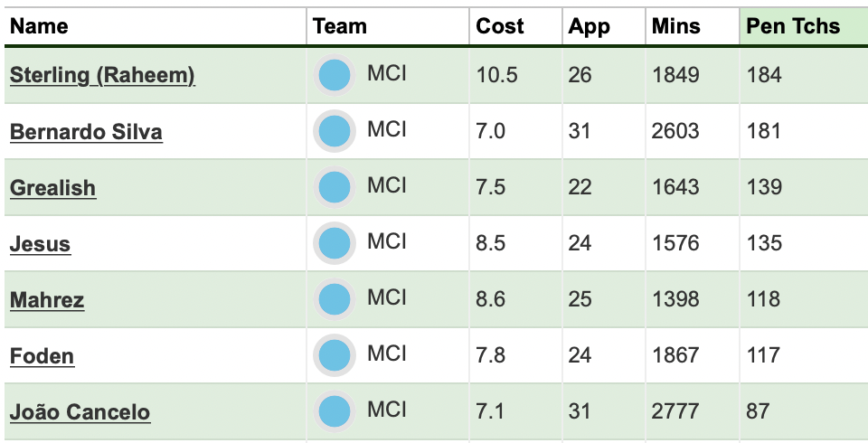This screenshot has width=868, height=443.
Task: Follow the Jesus player link
Action: pyautogui.click(x=41, y=244)
